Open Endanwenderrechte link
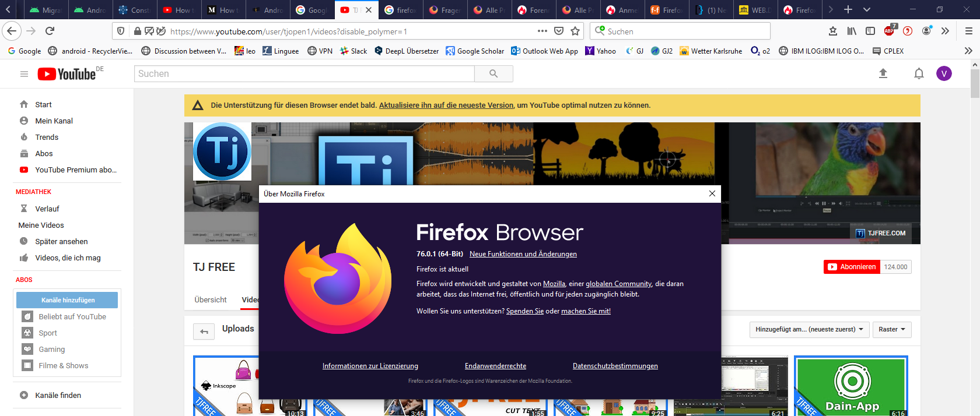Image resolution: width=980 pixels, height=416 pixels. pyautogui.click(x=495, y=366)
